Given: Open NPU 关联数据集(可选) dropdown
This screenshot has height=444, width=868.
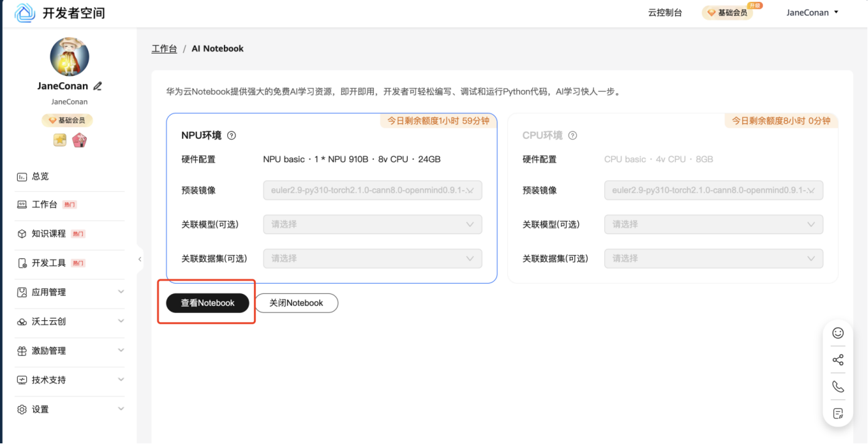Looking at the screenshot, I should [x=373, y=258].
